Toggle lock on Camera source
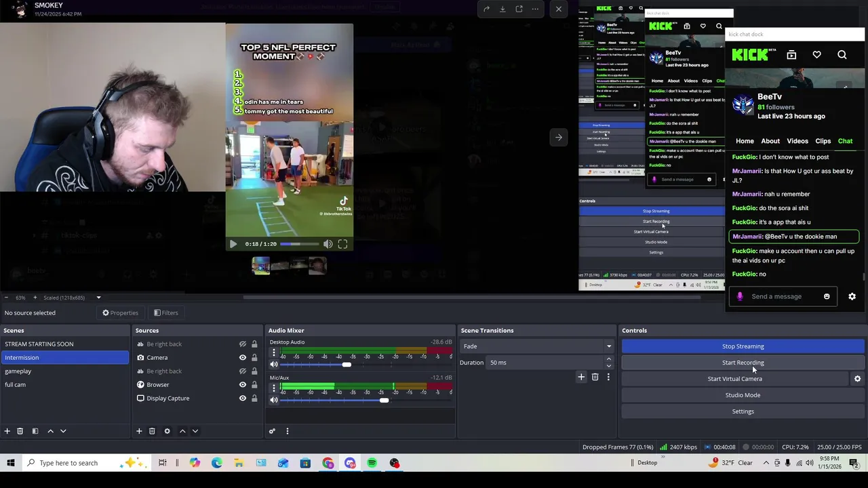 [254, 358]
